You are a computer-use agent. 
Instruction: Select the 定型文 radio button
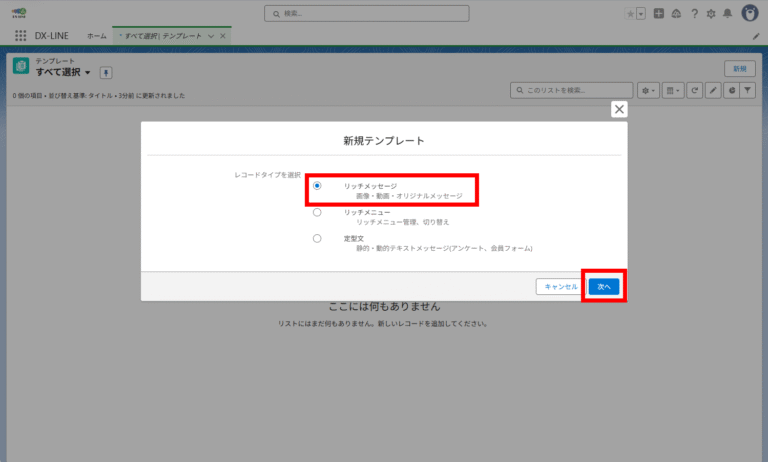click(317, 238)
